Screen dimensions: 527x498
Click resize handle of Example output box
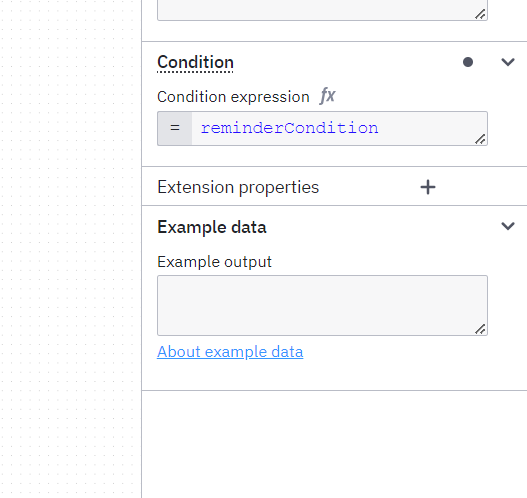480,329
